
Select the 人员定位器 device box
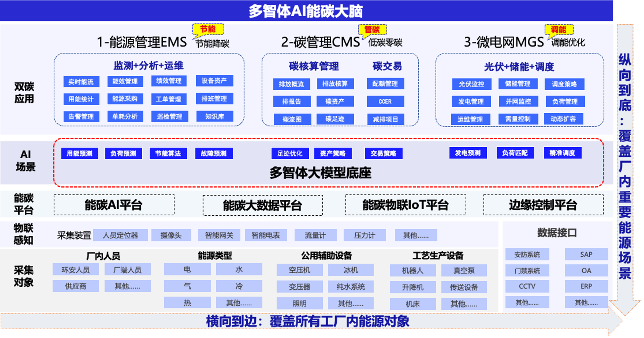coord(120,235)
